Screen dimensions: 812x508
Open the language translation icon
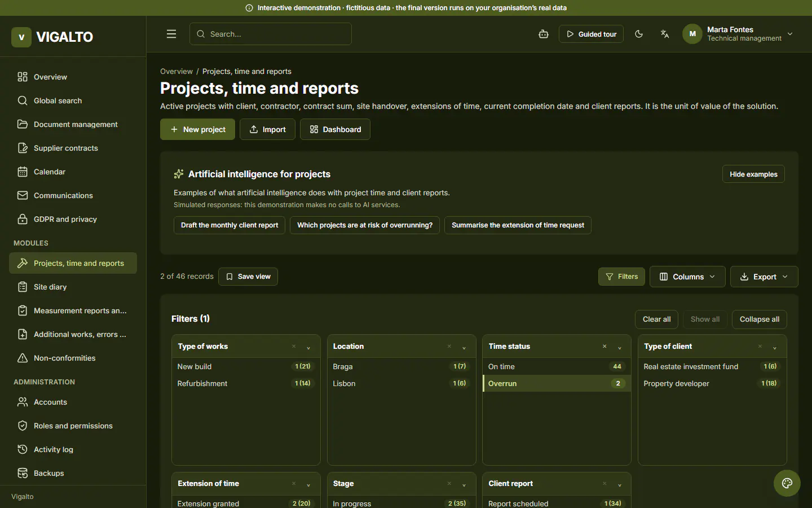coord(665,34)
